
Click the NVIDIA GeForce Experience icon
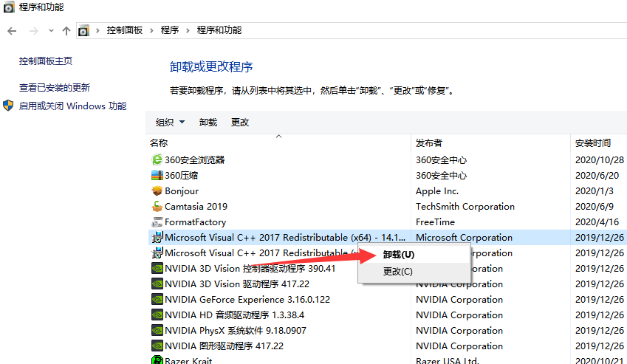157,299
